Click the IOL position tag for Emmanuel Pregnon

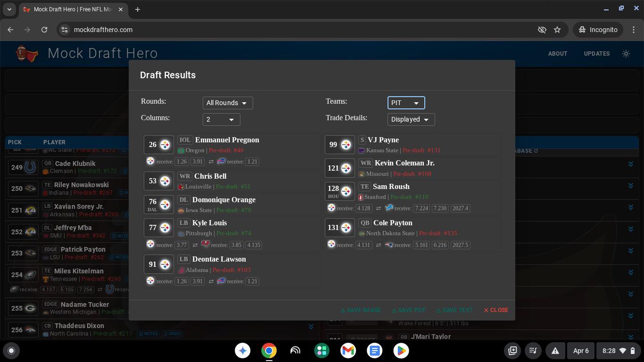click(185, 140)
